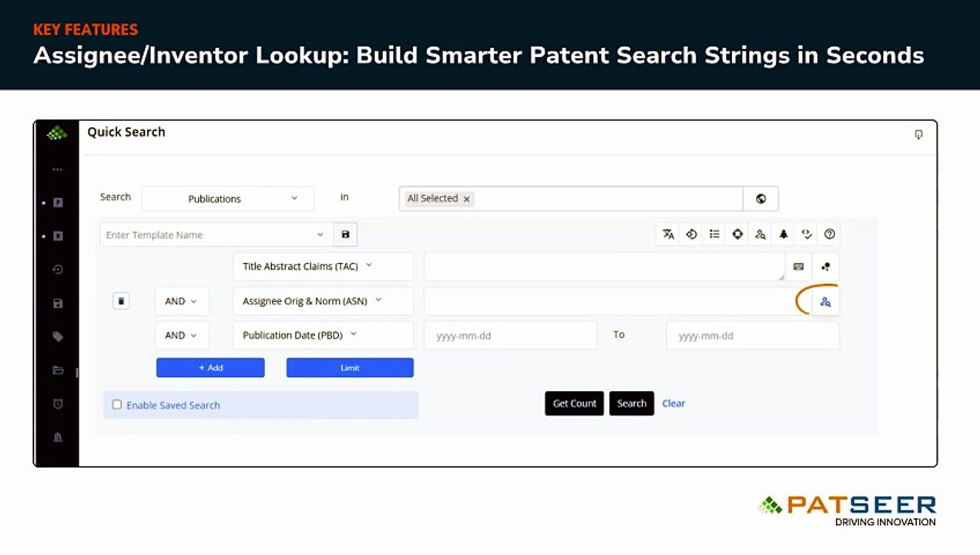Open the tags icon in the sidebar

[x=58, y=337]
